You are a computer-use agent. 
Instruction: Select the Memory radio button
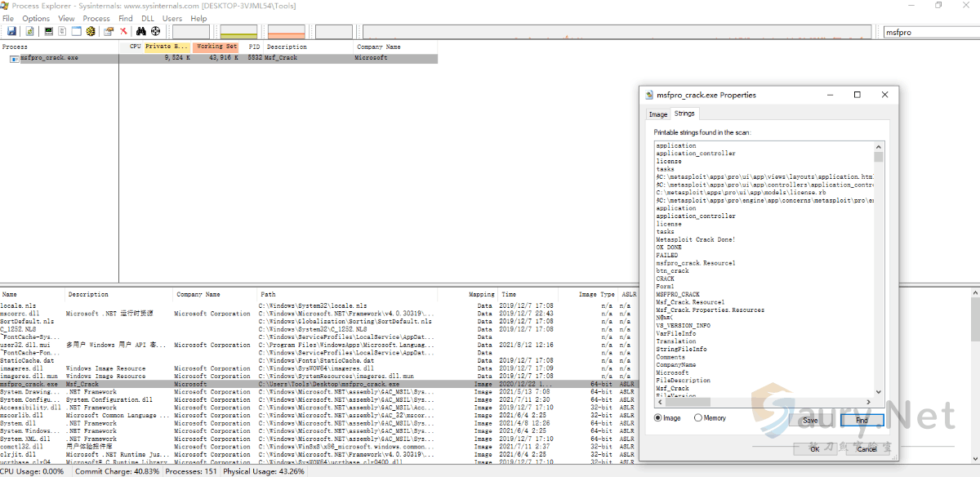698,418
